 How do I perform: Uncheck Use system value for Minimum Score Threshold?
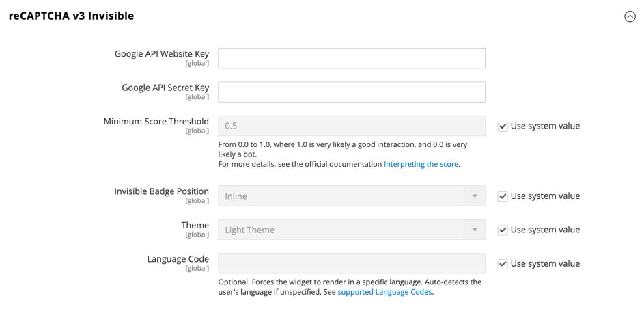(503, 126)
